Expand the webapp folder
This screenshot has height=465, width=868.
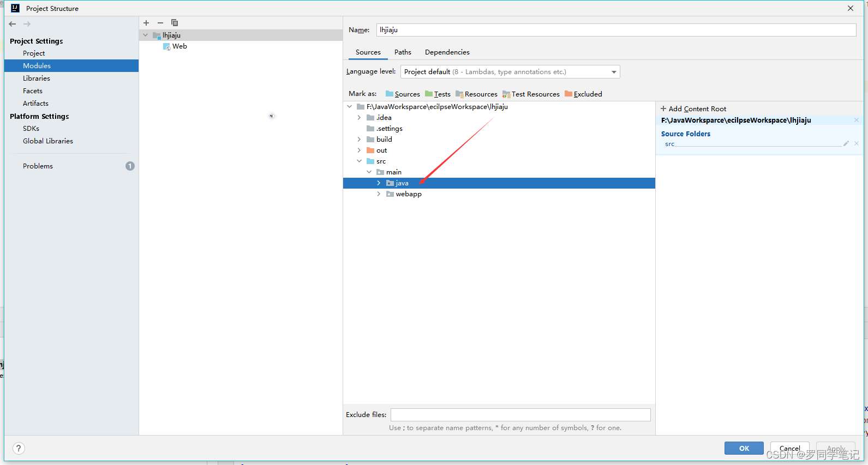coord(379,194)
